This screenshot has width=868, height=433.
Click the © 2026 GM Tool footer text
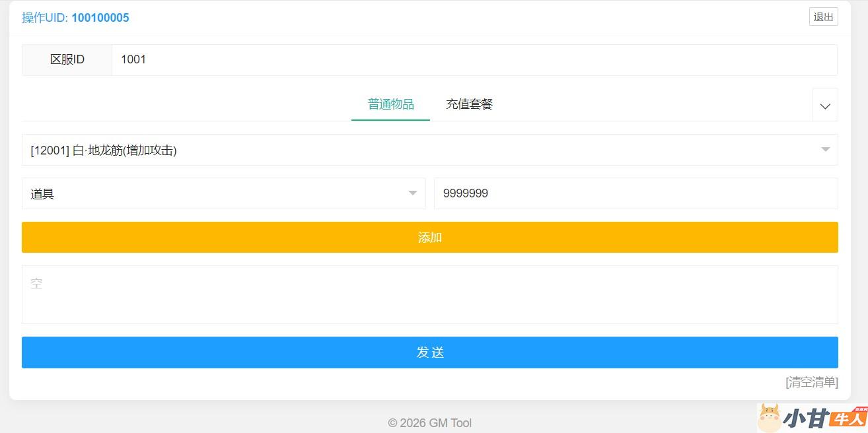430,423
